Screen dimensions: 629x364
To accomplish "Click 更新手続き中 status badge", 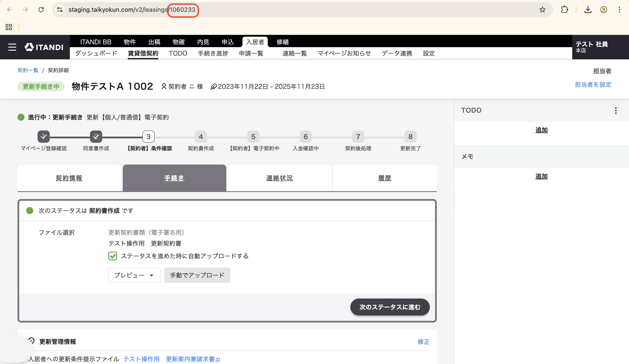I will 41,86.
